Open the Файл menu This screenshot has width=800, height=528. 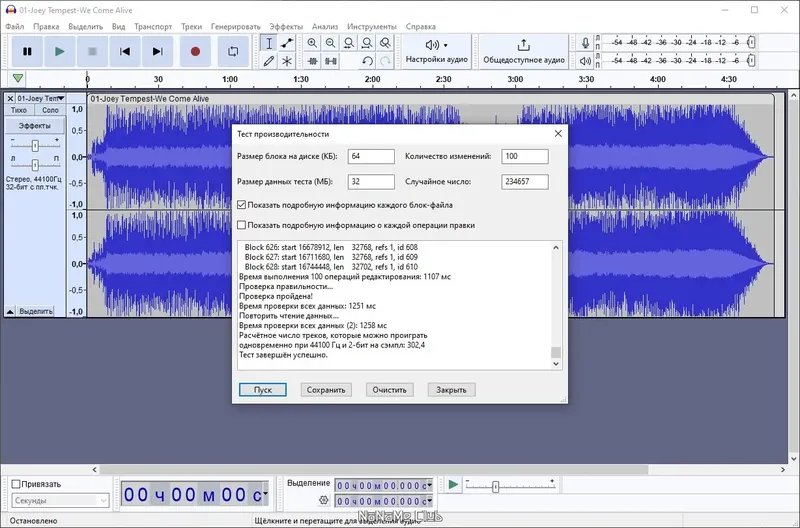pos(15,27)
